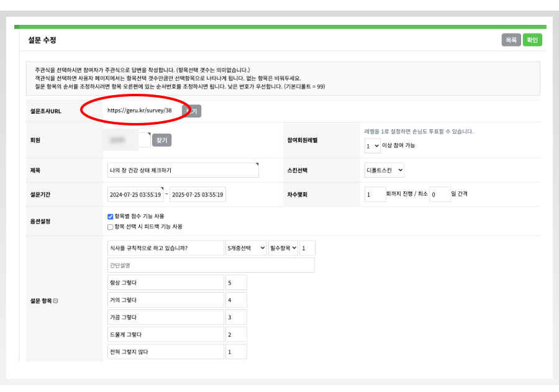Viewport: 559px width, 392px height.
Task: Click the 설문조사URL text field
Action: tap(142, 111)
